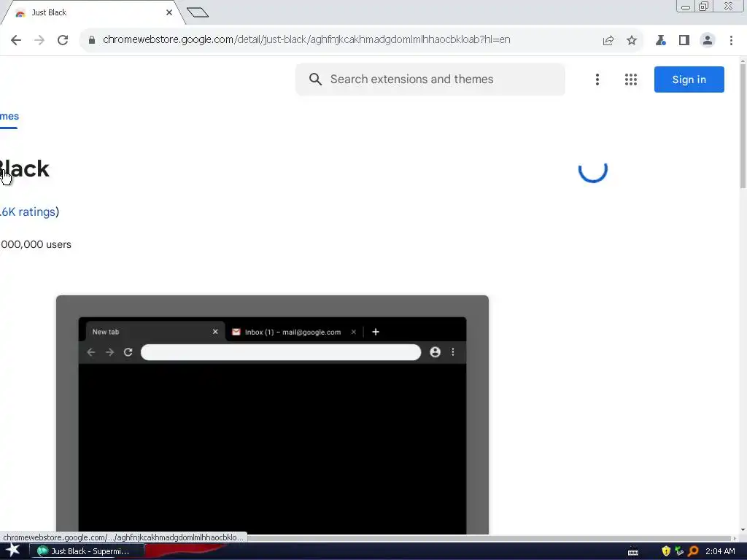
Task: Click the network tray icon
Action: [x=679, y=551]
